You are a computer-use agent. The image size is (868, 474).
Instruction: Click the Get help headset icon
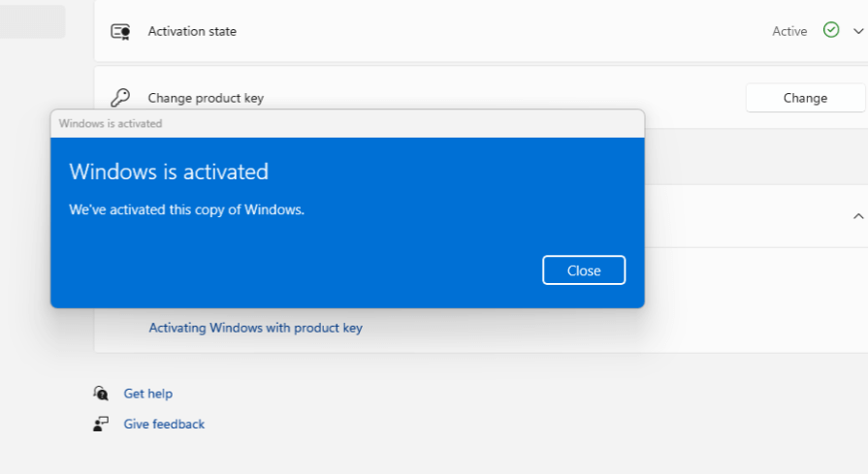point(101,393)
